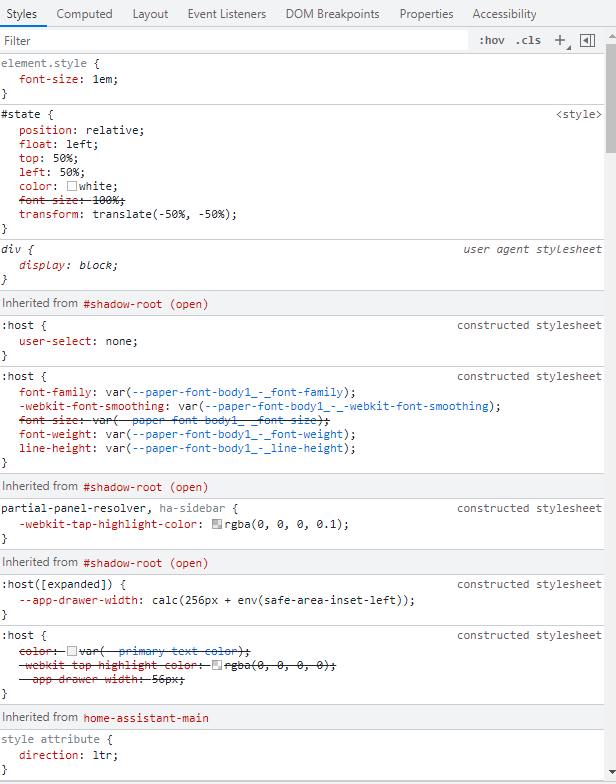Open the Layout tab
The height and width of the screenshot is (784, 616).
point(150,14)
